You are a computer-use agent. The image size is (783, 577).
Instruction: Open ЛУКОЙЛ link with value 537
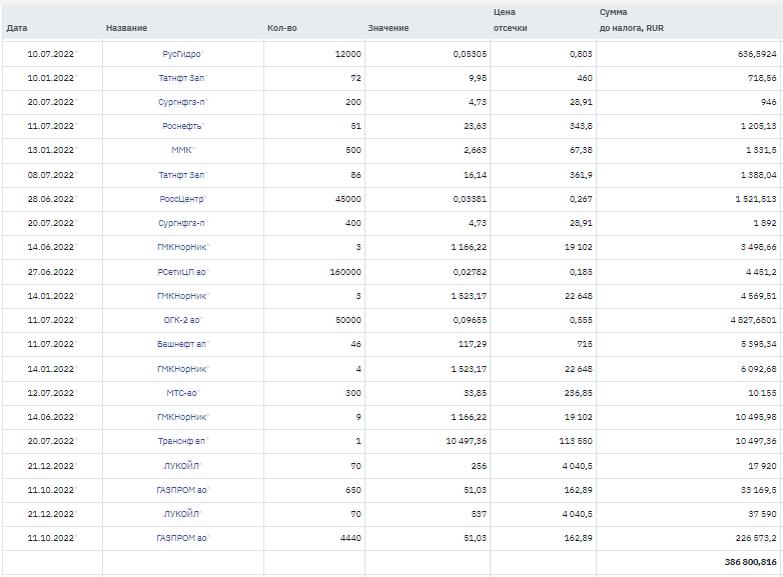pos(181,514)
